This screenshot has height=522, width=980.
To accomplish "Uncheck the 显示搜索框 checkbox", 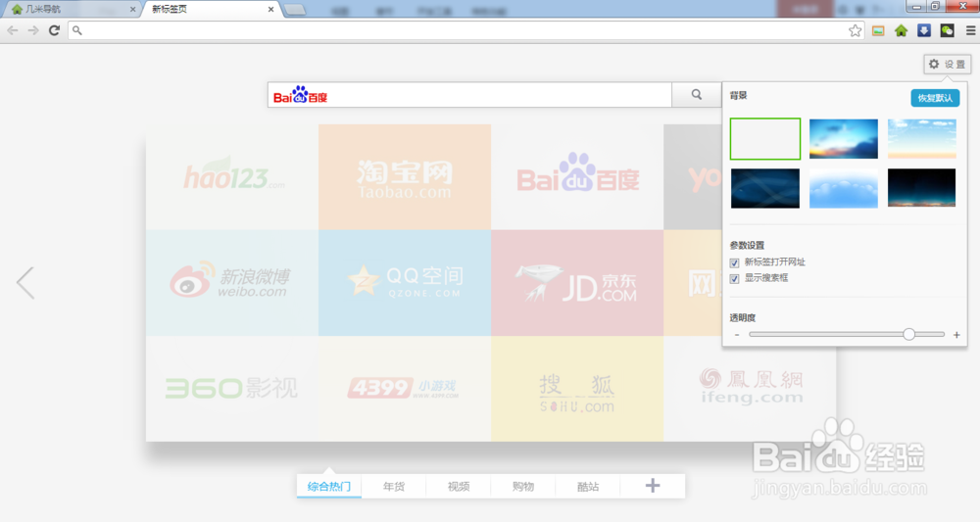I will (x=734, y=278).
